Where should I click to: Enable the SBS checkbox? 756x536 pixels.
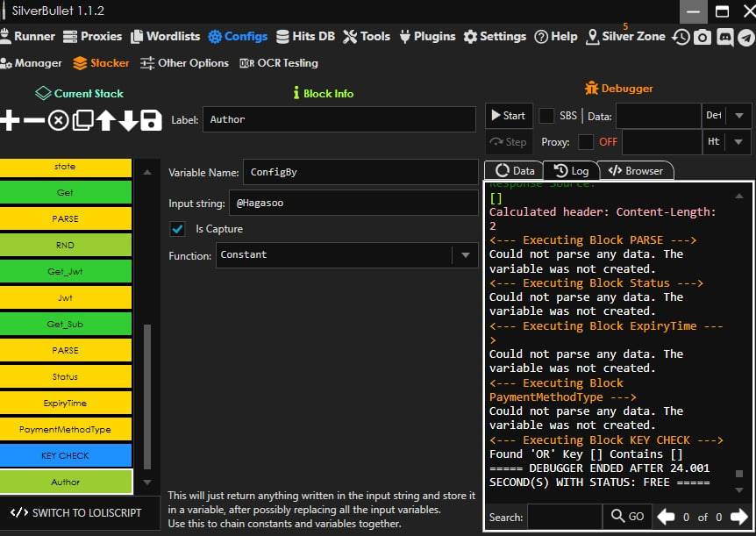pyautogui.click(x=546, y=116)
